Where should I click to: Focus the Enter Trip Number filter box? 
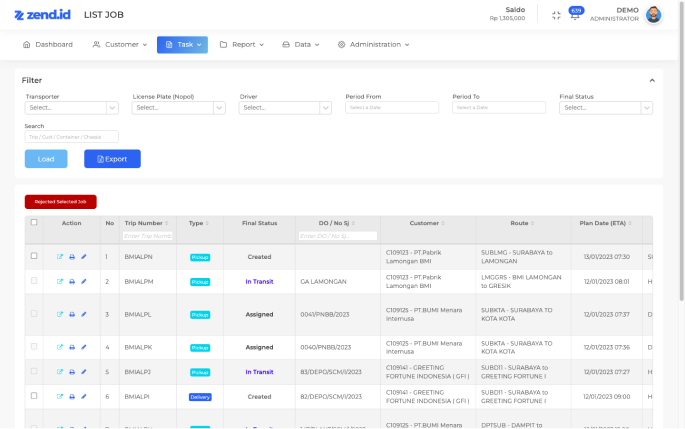point(148,236)
